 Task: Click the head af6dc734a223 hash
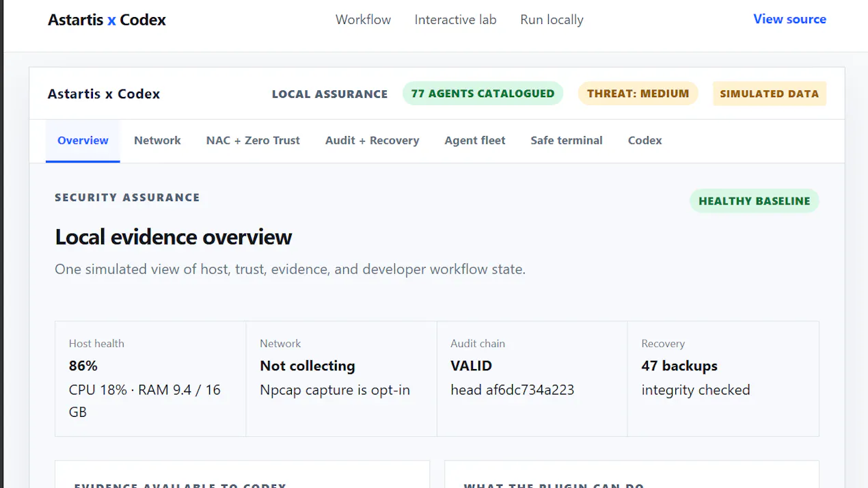512,390
